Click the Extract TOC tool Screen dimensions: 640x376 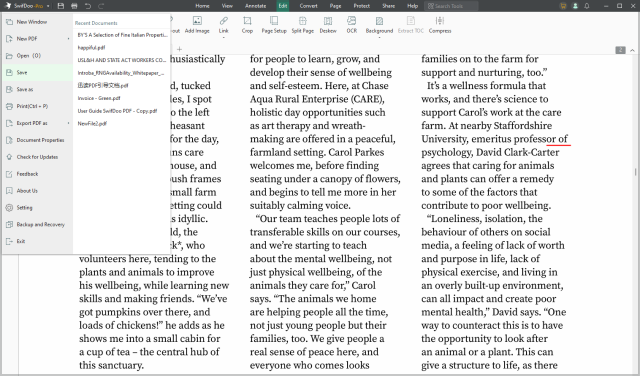point(411,25)
